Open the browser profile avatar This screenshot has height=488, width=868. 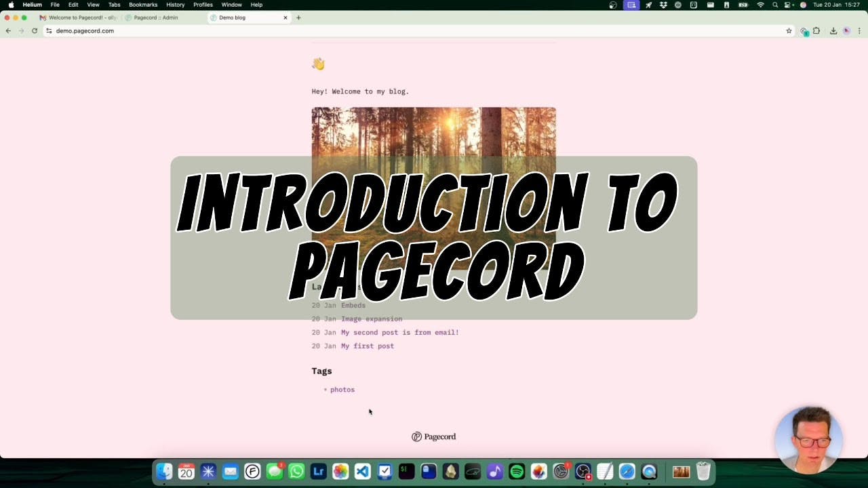(x=846, y=30)
